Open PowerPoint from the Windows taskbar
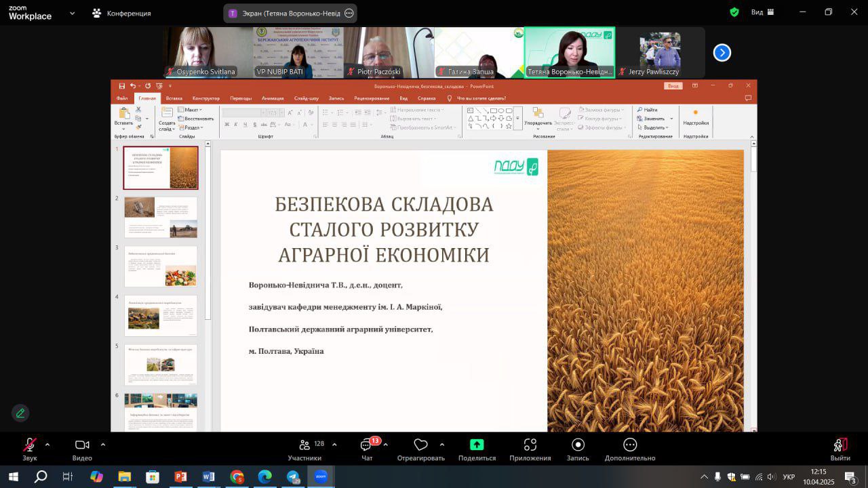 (x=180, y=477)
